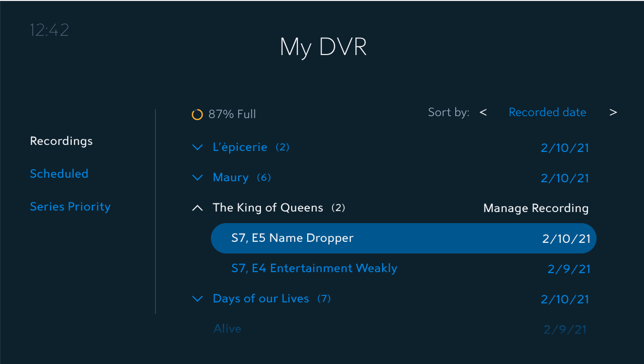
Task: Select the Recordings menu item
Action: click(x=61, y=141)
